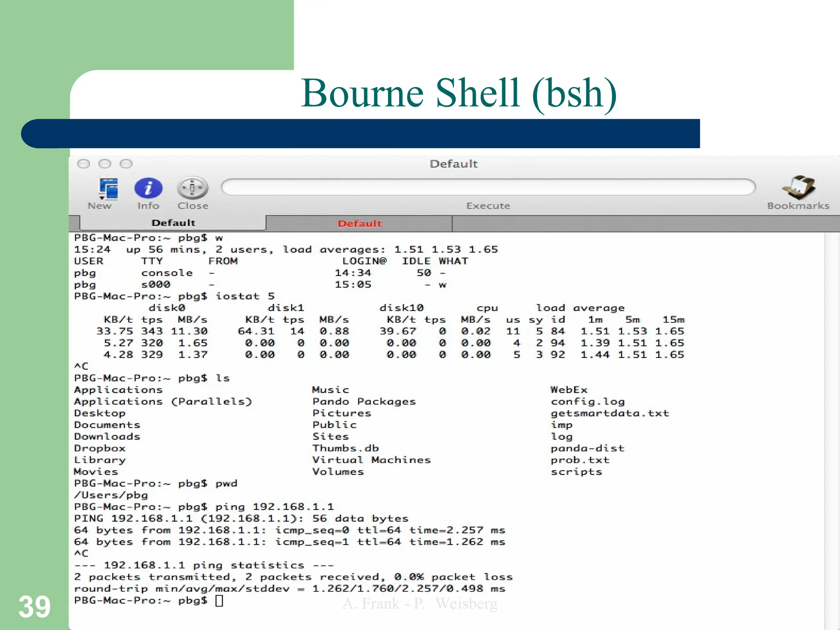Click the '/Users/pbg' pwd output line
This screenshot has width=840, height=630.
[x=111, y=495]
